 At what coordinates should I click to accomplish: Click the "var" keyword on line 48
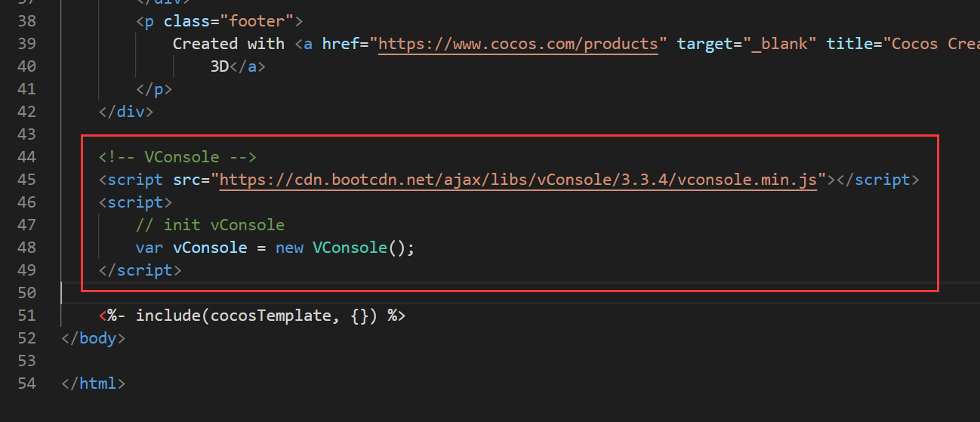pyautogui.click(x=149, y=248)
